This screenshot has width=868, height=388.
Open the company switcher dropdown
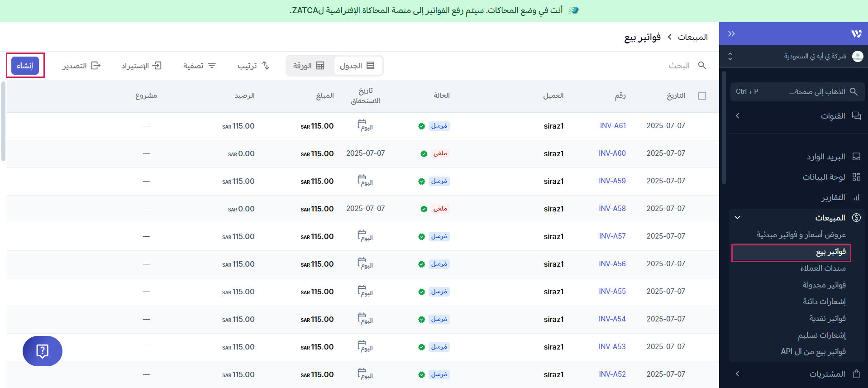tap(730, 56)
